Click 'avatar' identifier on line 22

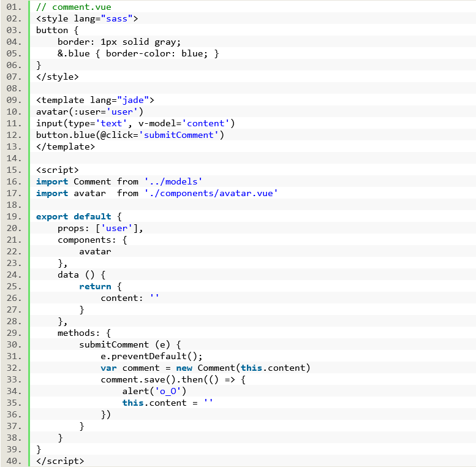pos(95,251)
